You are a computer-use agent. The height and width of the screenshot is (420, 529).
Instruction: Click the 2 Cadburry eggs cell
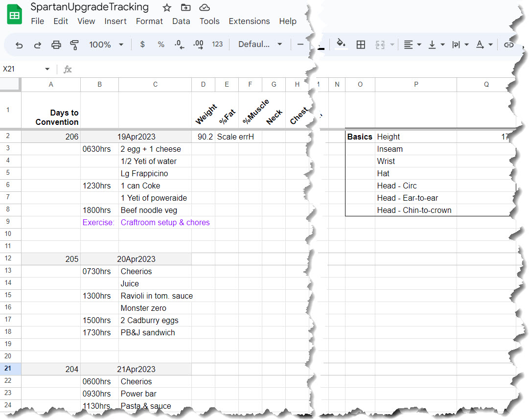(x=155, y=320)
